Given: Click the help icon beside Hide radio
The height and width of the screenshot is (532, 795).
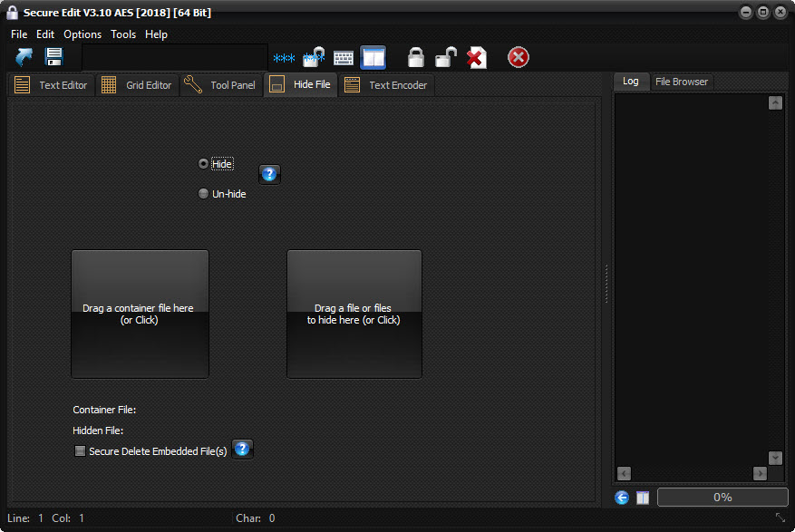Looking at the screenshot, I should [269, 174].
